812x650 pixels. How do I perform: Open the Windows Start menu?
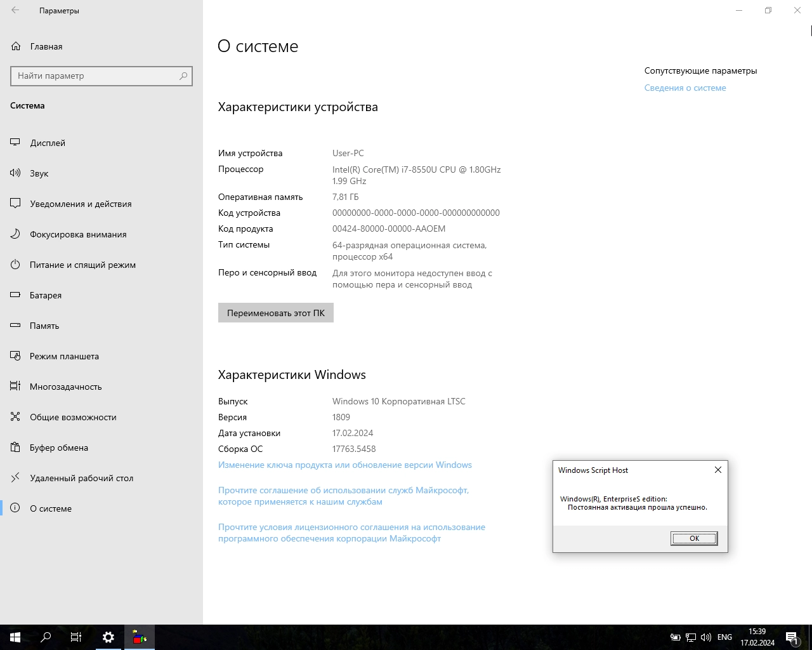tap(15, 637)
